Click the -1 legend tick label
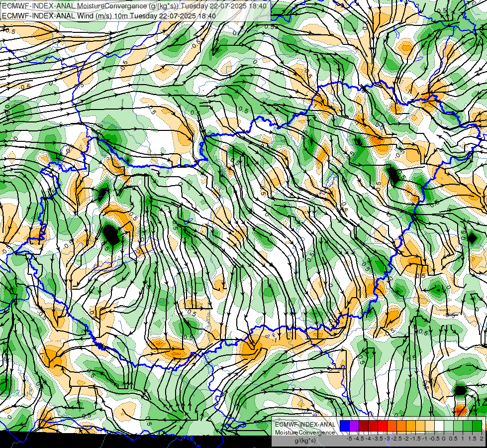Viewport: 487px width, 448px height. coord(425,439)
